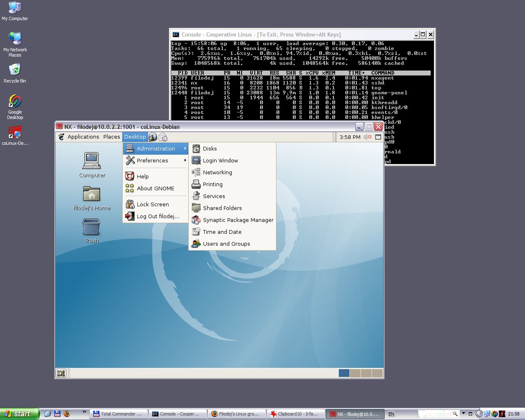The height and width of the screenshot is (420, 525).
Task: Launch Synaptic Package Manager
Action: (232, 220)
